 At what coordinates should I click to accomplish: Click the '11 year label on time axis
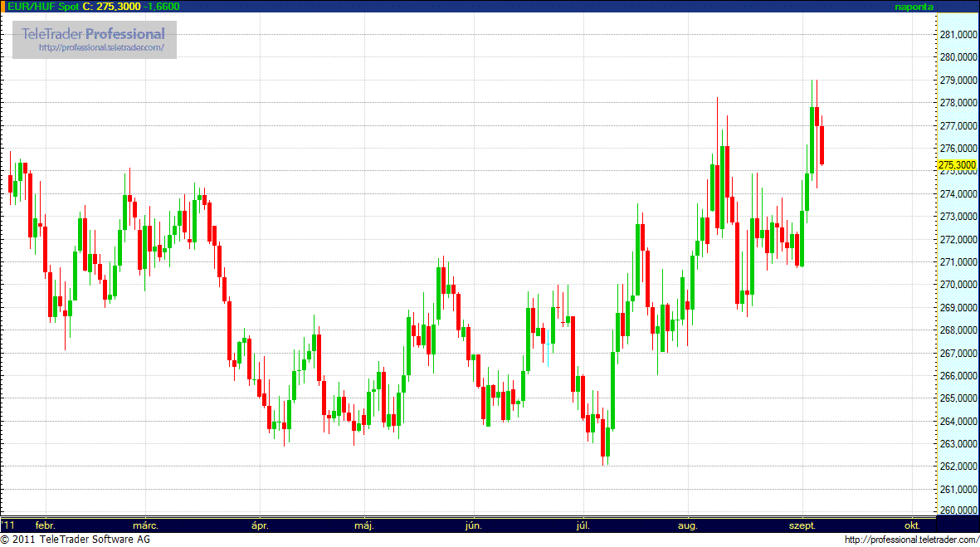[8, 525]
